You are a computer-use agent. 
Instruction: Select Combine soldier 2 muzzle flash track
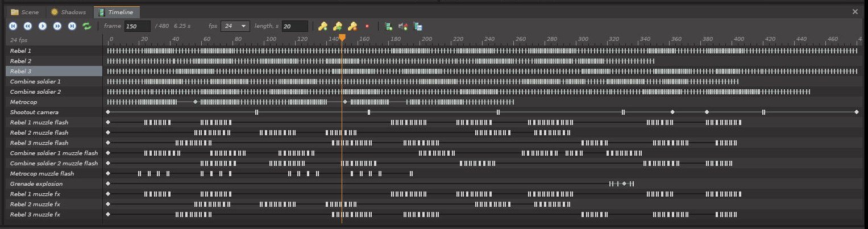click(x=54, y=164)
